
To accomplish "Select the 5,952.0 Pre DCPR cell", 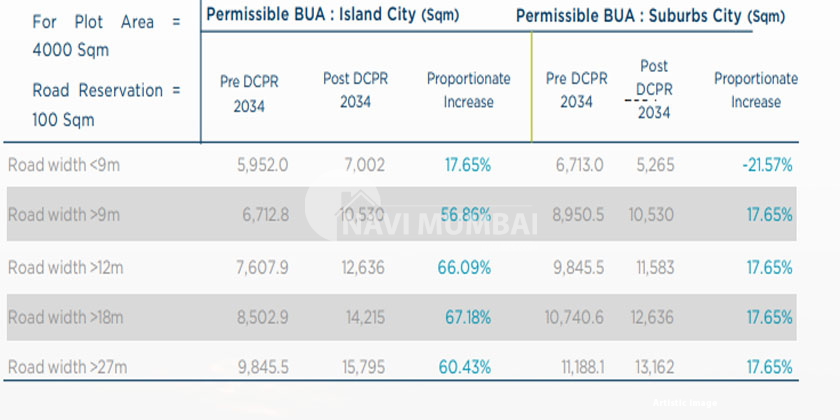I will pyautogui.click(x=264, y=165).
